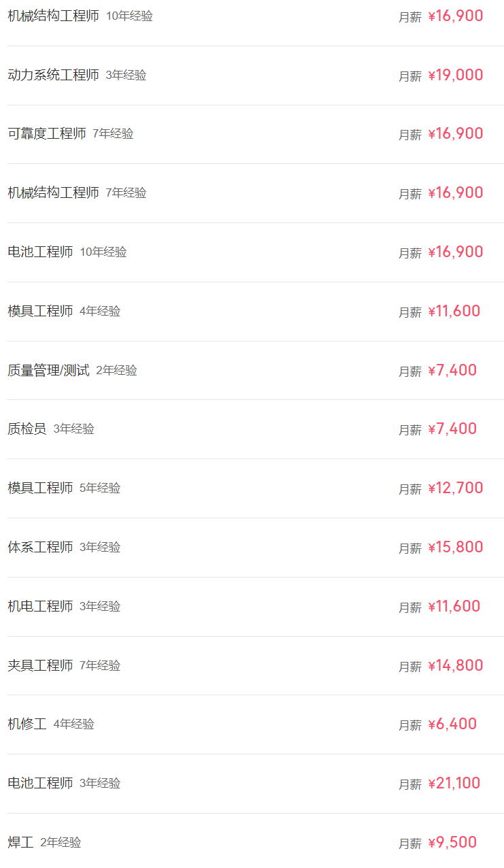Open 电池工程师 with 3年经验 row
504x868 pixels.
(x=40, y=784)
